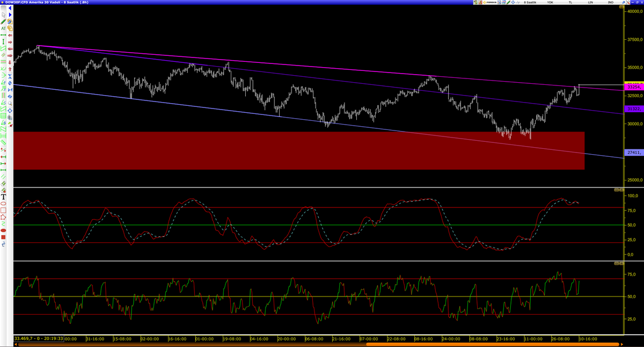Viewport: 644px width, 347px height.
Task: Open the 8 Saatlik period dropdown
Action: 530,3
